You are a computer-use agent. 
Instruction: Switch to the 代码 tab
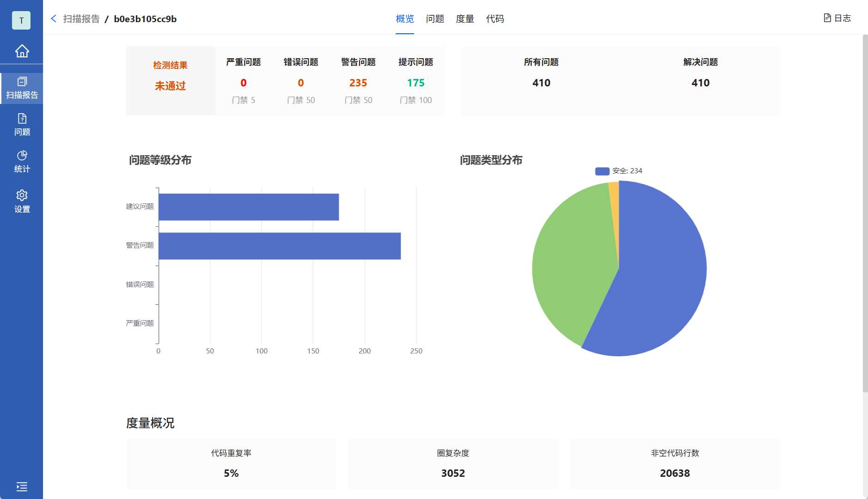[x=495, y=19]
